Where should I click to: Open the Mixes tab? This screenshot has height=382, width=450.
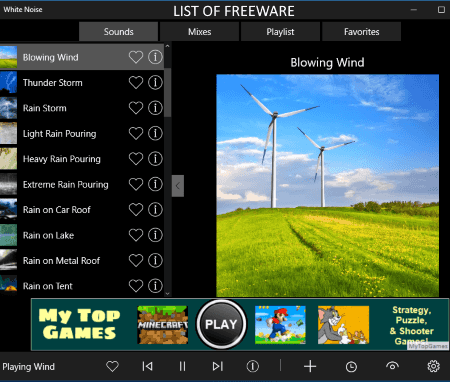(199, 32)
